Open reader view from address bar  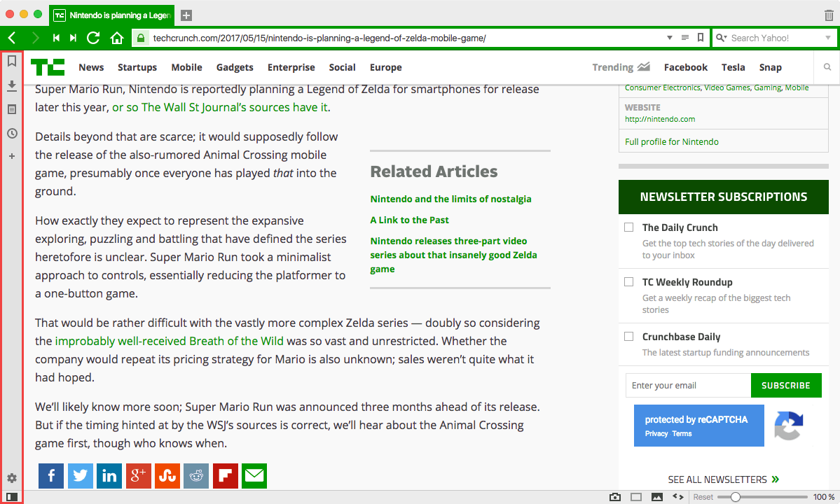pyautogui.click(x=684, y=38)
